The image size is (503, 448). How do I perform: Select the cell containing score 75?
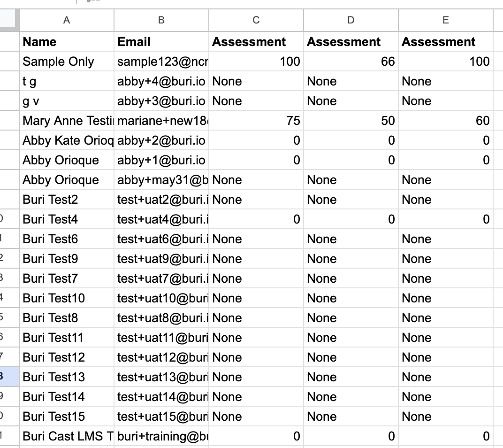256,121
